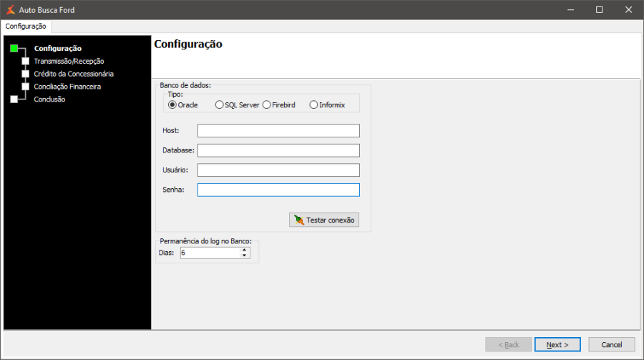Decrease Dias value with down arrow

coord(245,256)
